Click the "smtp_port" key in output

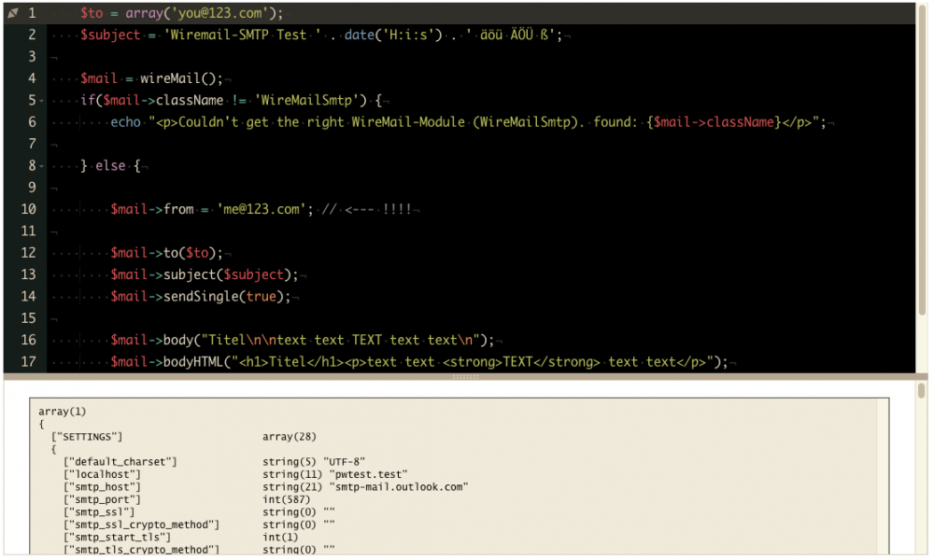pyautogui.click(x=102, y=499)
